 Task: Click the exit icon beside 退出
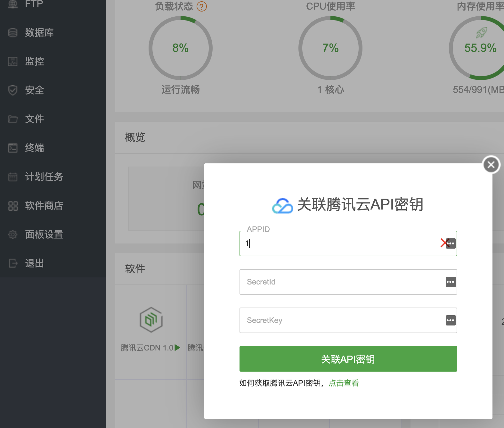tap(13, 263)
